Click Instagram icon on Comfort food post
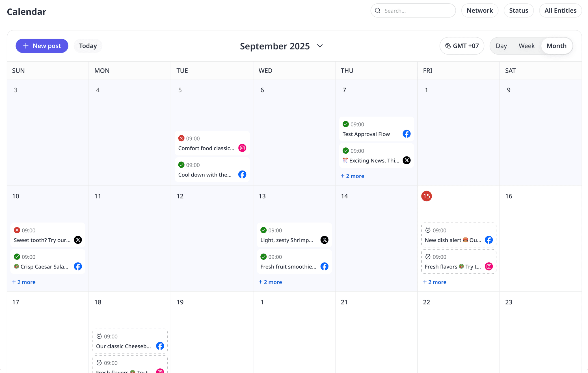This screenshot has height=373, width=588. (242, 148)
